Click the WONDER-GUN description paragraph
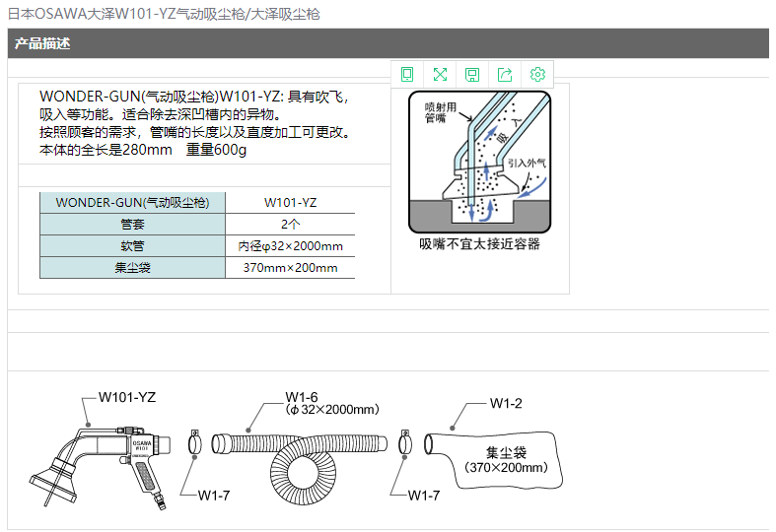This screenshot has width=776, height=532. pyautogui.click(x=195, y=123)
